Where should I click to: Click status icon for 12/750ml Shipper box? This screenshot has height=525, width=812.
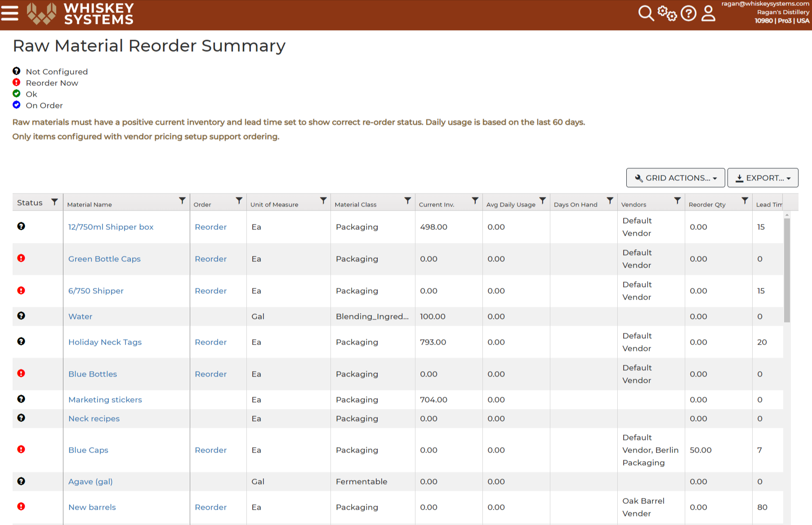pyautogui.click(x=21, y=226)
